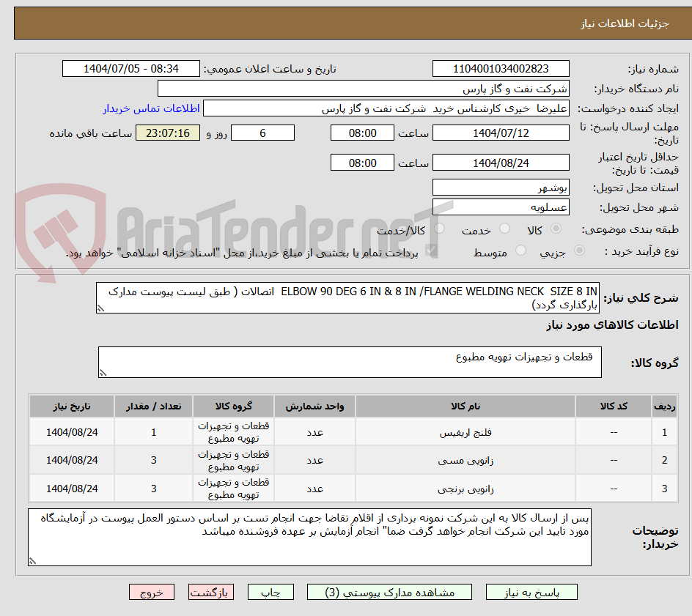Select the کالا classification radio button
The width and height of the screenshot is (692, 616).
point(555,229)
